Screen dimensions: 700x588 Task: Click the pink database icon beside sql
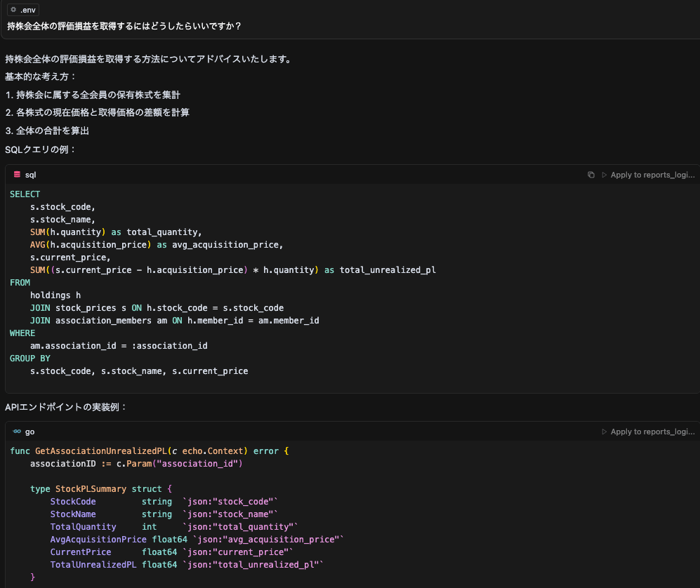(x=17, y=175)
